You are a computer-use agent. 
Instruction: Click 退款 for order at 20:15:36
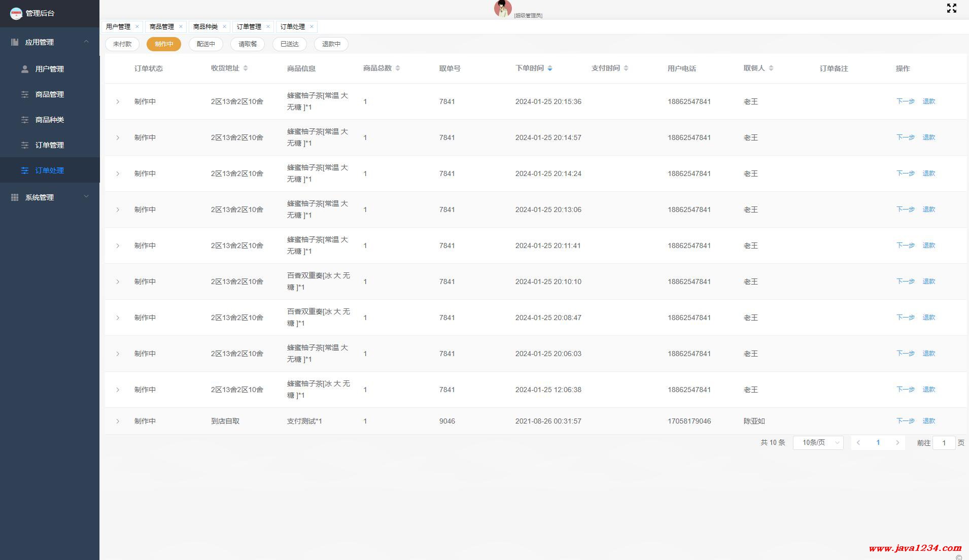929,101
